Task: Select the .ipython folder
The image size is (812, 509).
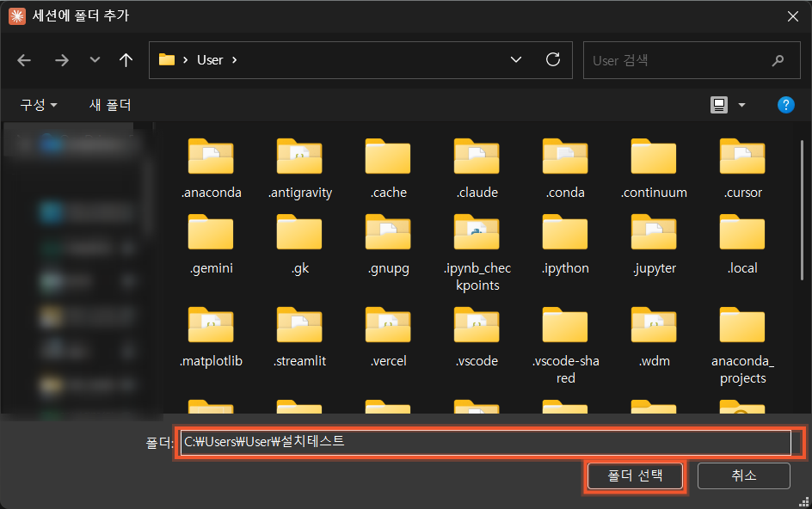Action: tap(565, 244)
